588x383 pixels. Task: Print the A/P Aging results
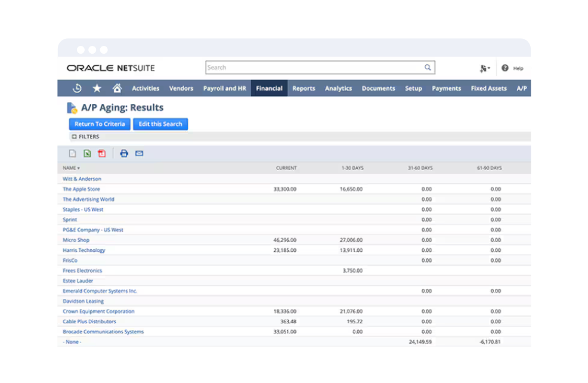point(124,153)
